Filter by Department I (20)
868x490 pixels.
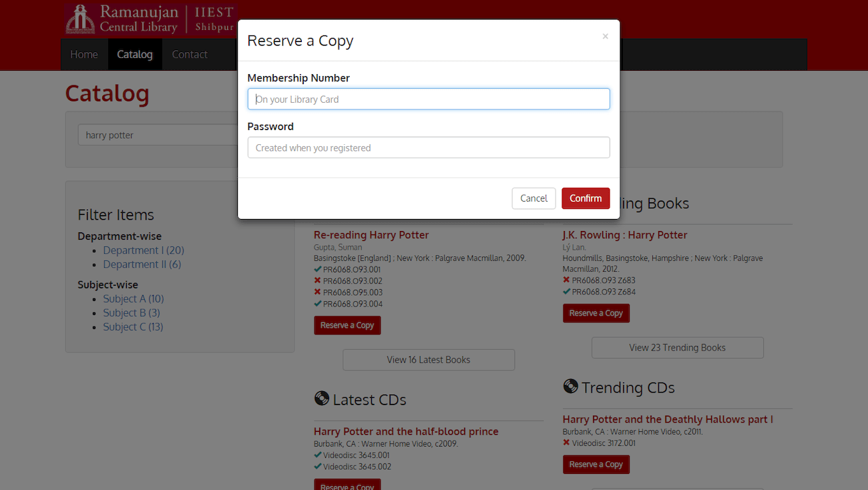(x=143, y=250)
